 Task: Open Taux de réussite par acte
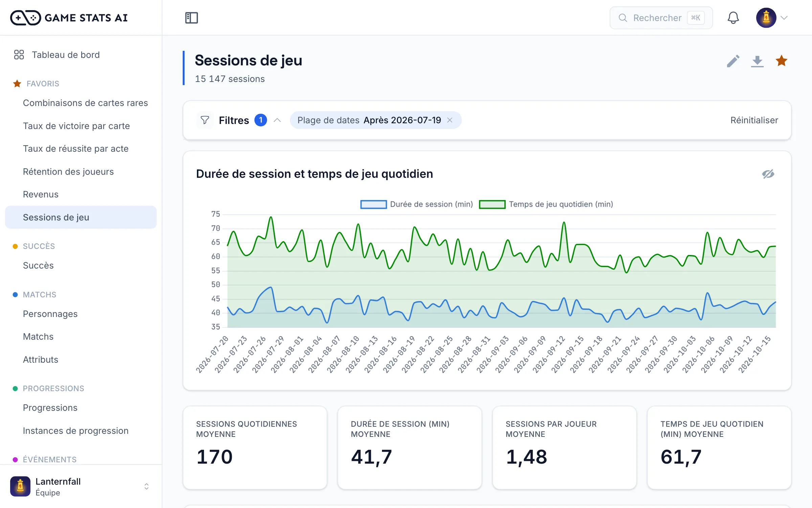(75, 149)
